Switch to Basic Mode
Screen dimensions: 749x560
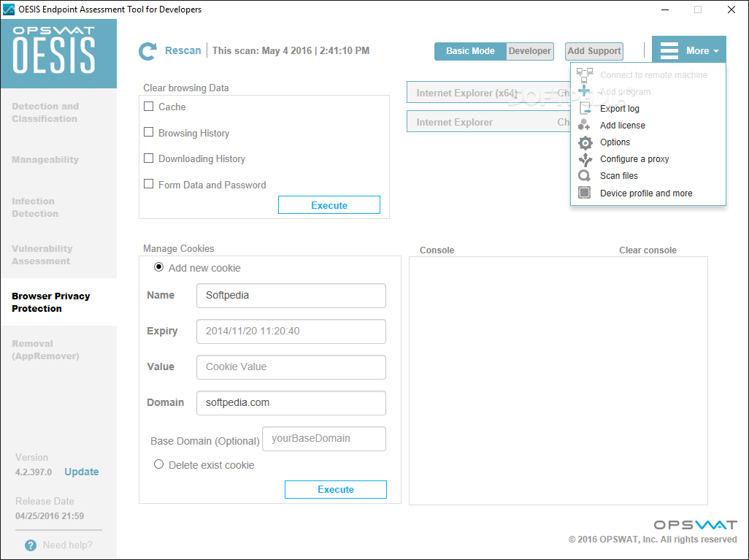click(x=470, y=51)
